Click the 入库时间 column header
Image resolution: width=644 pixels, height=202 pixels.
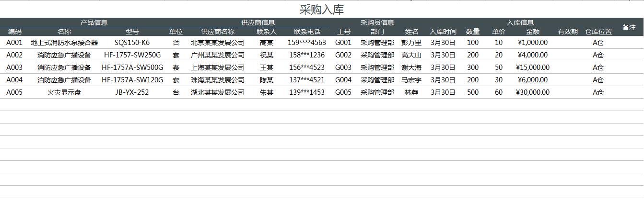(443, 32)
